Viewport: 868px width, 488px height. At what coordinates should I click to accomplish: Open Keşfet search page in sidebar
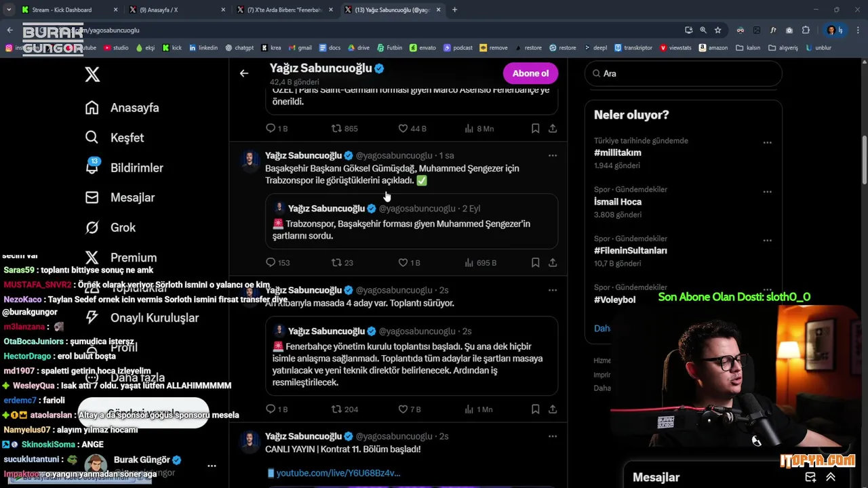115,138
